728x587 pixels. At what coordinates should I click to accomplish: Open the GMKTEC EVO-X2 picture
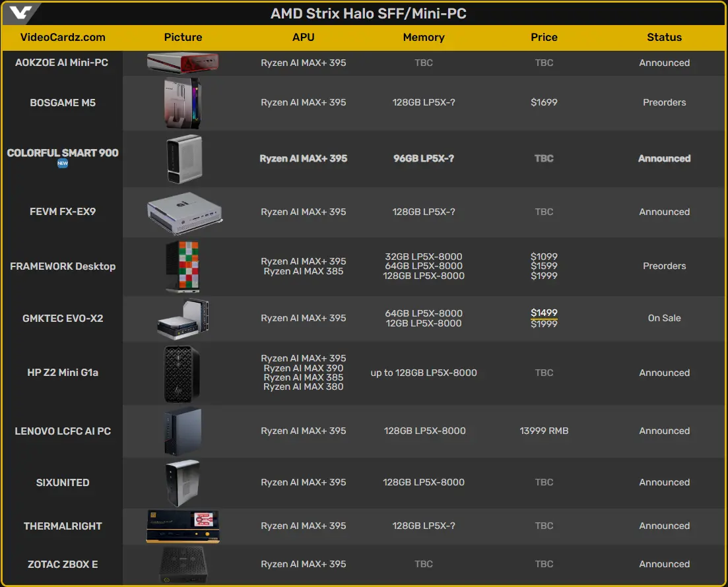point(183,319)
